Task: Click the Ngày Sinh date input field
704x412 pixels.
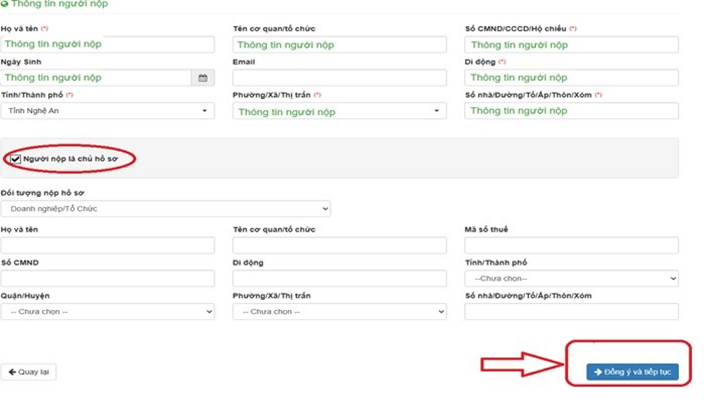Action: 96,78
